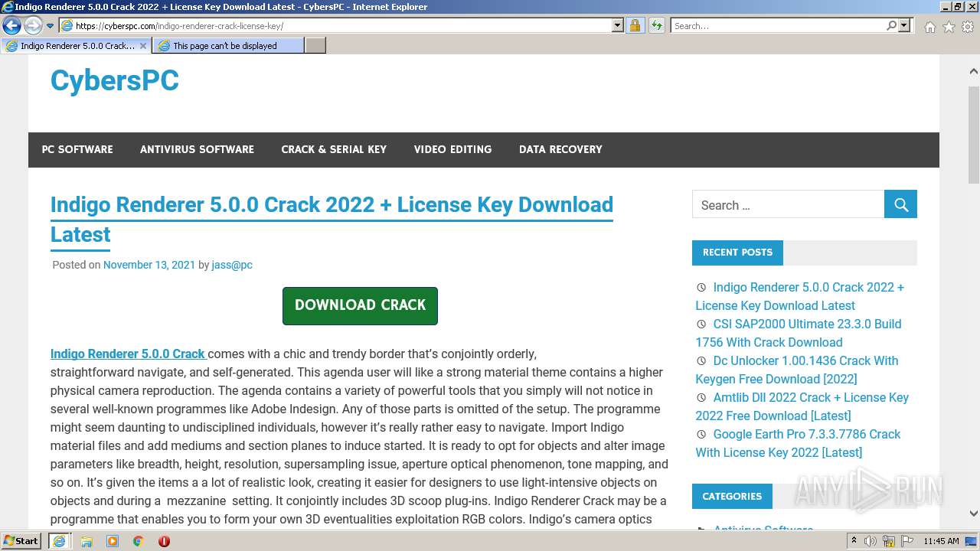Screen dimensions: 980x551
Task: Open recent post CSI SAP2000 Ultimate 23.3.0
Action: [799, 333]
